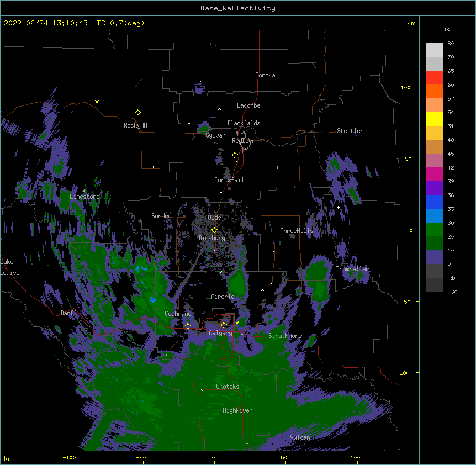Select the Didsbury label
The height and width of the screenshot is (465, 476).
point(211,238)
